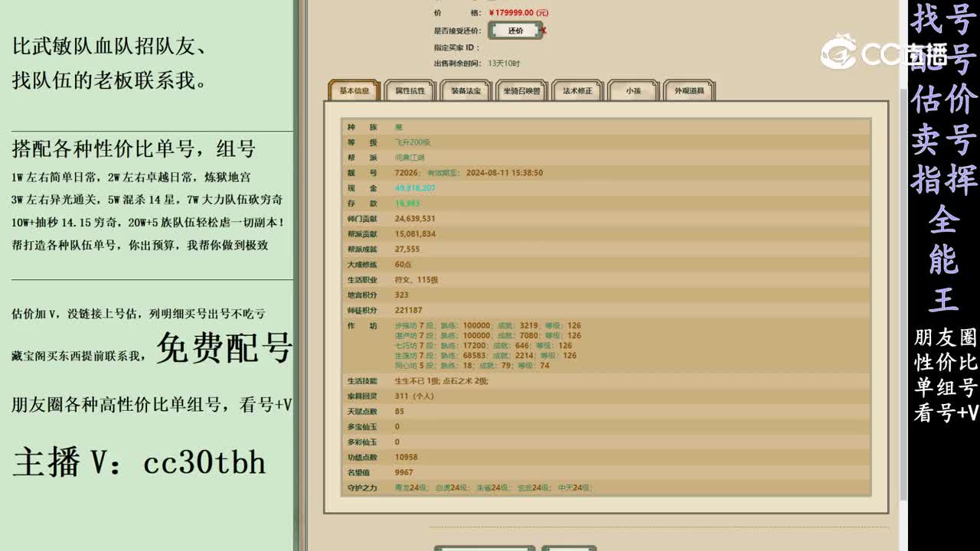Select the 小孩 tab
Viewport: 980px width, 551px height.
click(x=633, y=90)
